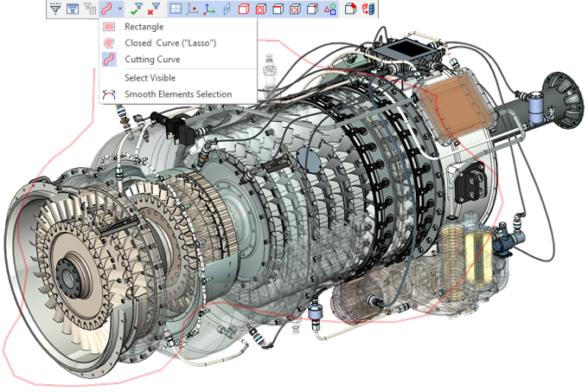Toggle the coordinate system filter icon
This screenshot has width=588, height=392.
point(209,9)
